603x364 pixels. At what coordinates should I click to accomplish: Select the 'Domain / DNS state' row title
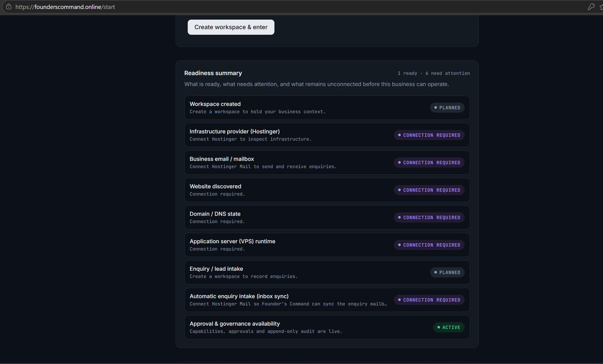[x=215, y=214]
